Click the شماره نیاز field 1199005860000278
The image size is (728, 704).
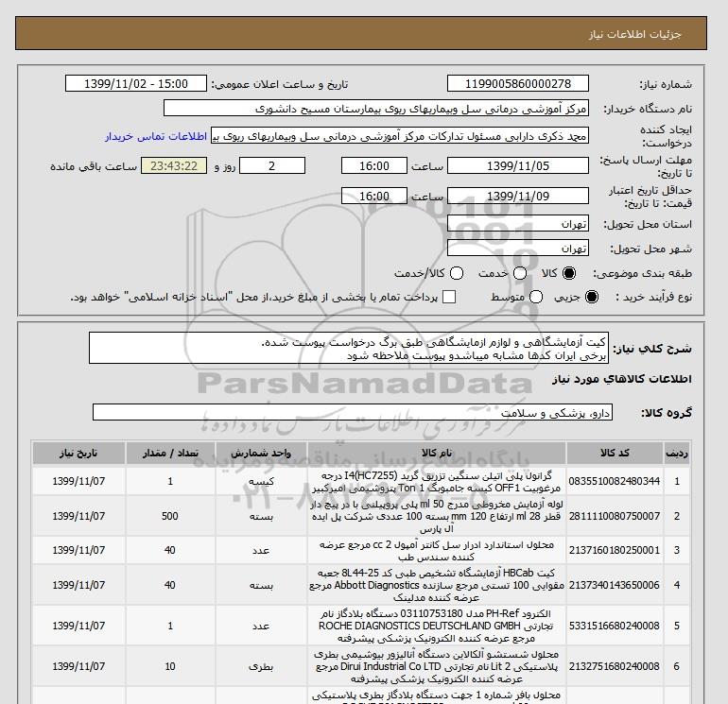click(518, 83)
